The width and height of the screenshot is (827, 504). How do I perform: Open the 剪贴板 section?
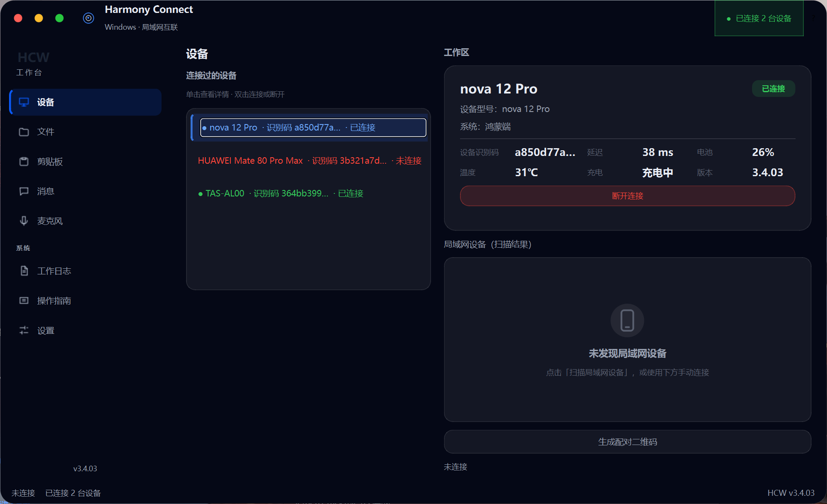[x=85, y=162]
